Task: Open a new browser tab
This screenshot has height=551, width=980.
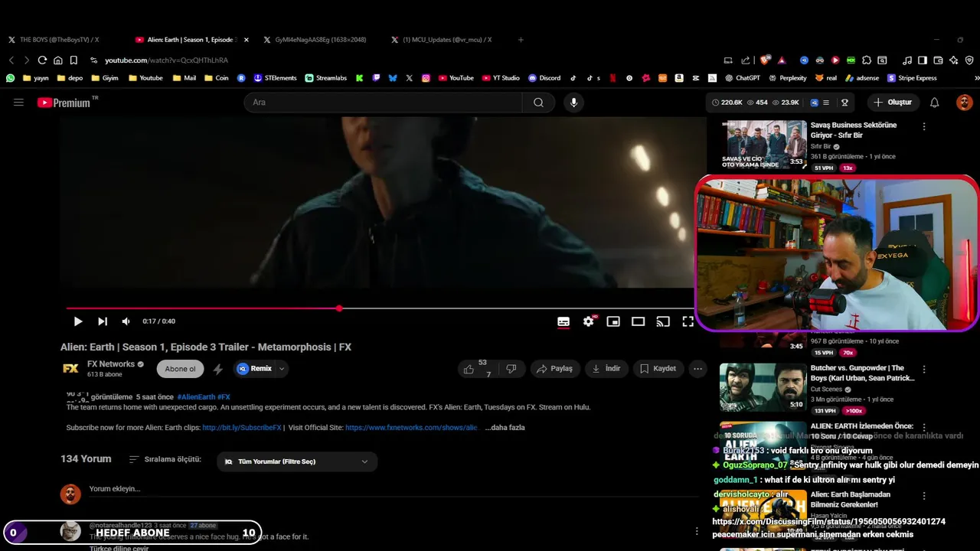Action: (x=521, y=40)
